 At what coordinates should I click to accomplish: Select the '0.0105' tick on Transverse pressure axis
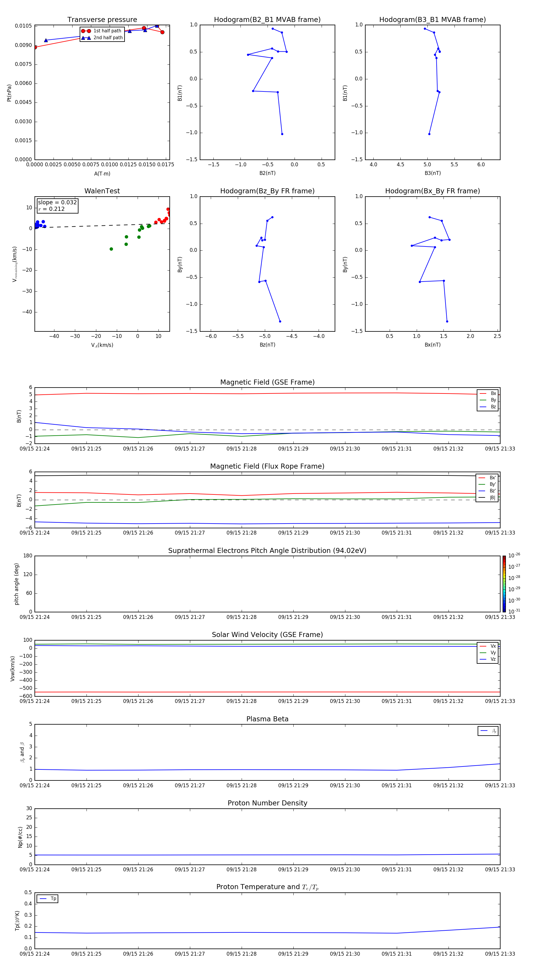click(23, 26)
